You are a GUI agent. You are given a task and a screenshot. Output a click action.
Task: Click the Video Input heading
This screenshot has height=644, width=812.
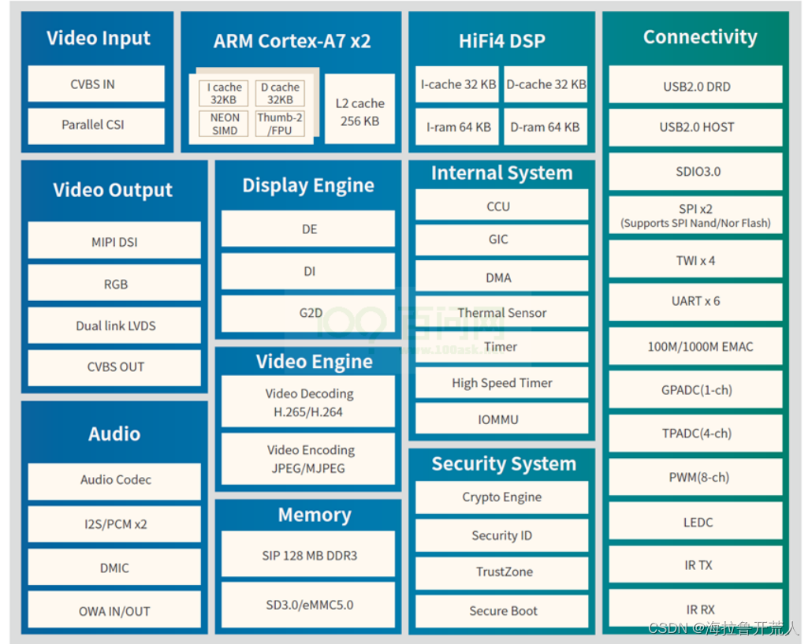[99, 39]
